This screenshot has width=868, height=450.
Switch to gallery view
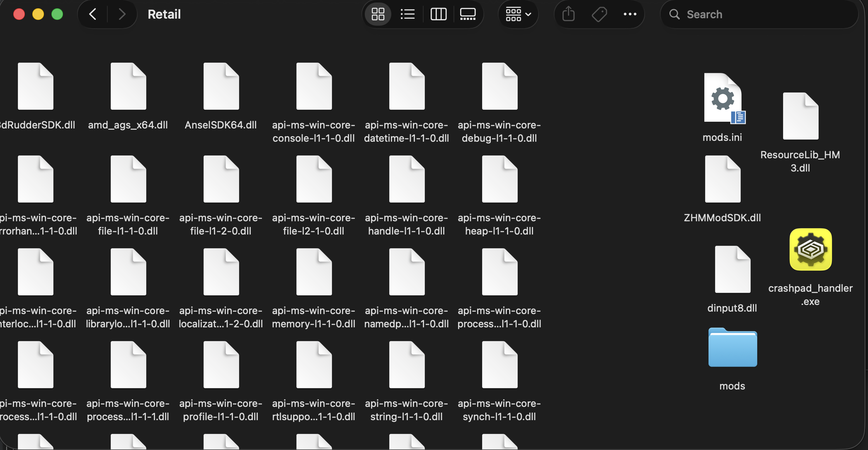click(x=468, y=14)
